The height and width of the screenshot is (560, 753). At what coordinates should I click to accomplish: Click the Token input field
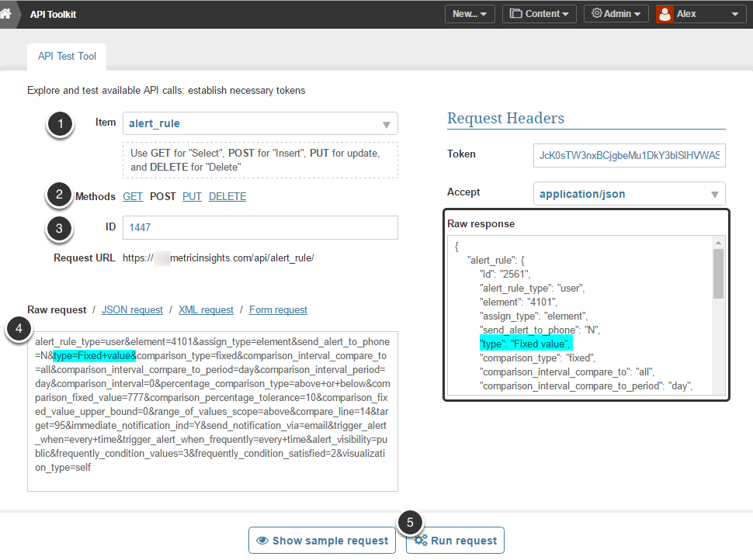coord(629,154)
